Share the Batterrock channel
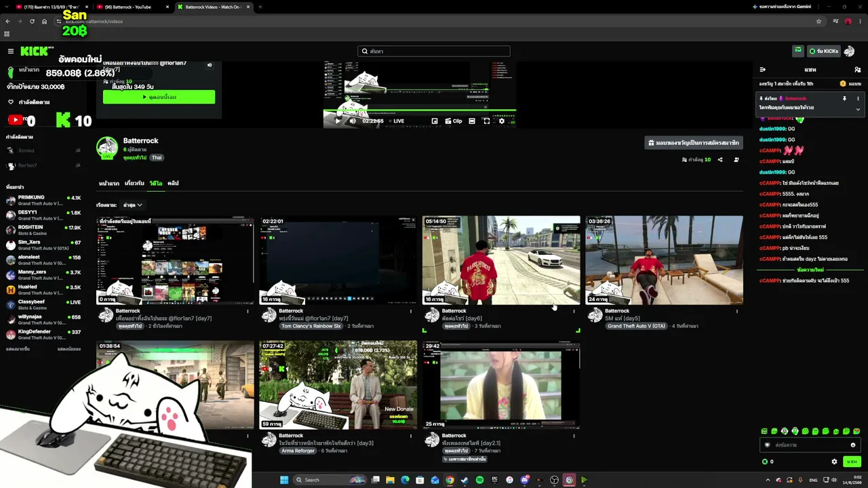The width and height of the screenshot is (868, 488). point(720,160)
